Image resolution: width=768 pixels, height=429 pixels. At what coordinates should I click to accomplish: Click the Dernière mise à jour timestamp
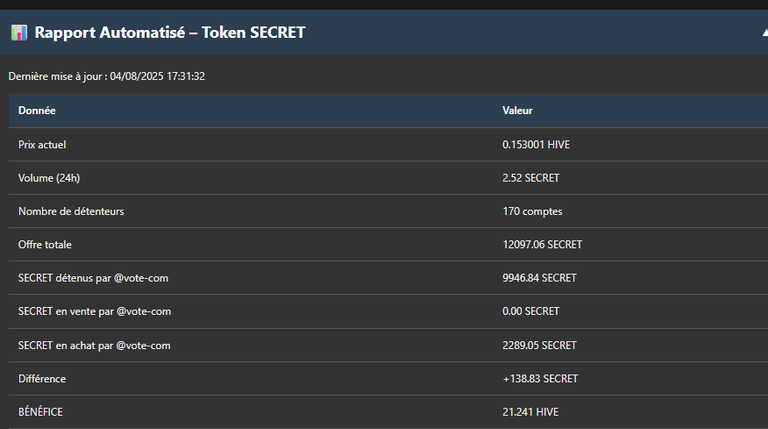[106, 76]
